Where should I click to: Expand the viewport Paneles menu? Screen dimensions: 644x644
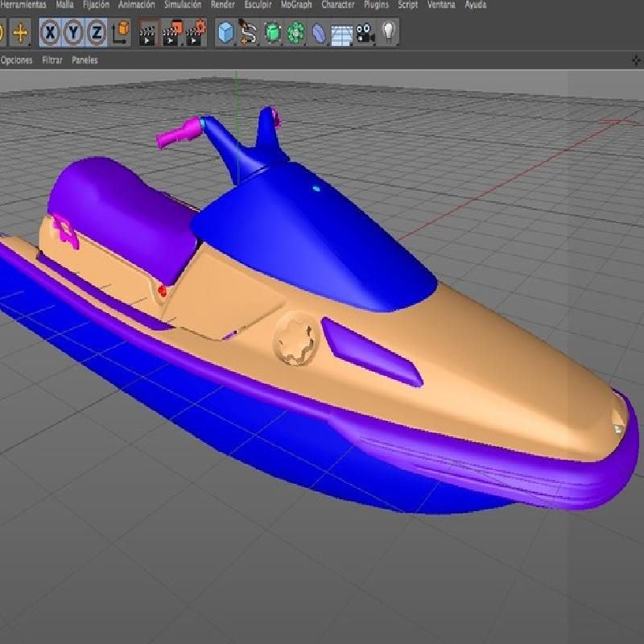pyautogui.click(x=85, y=60)
